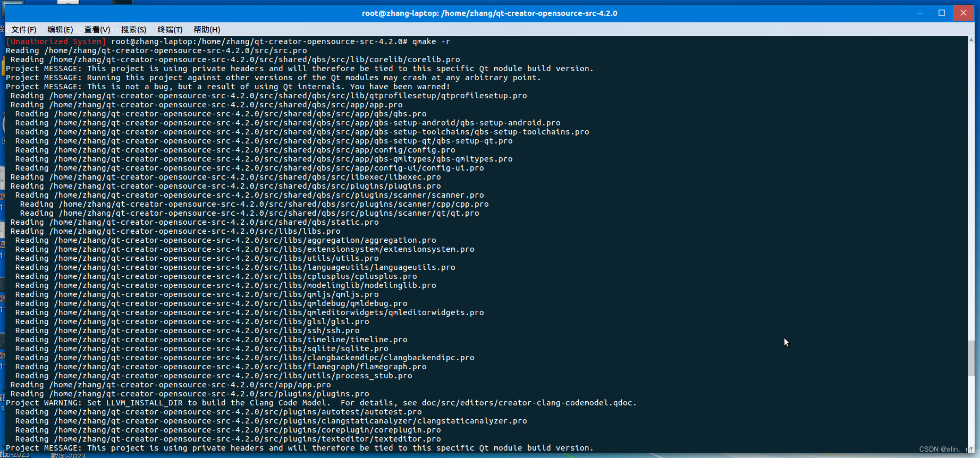
Task: Open the 文件(F) menu
Action: (x=24, y=30)
